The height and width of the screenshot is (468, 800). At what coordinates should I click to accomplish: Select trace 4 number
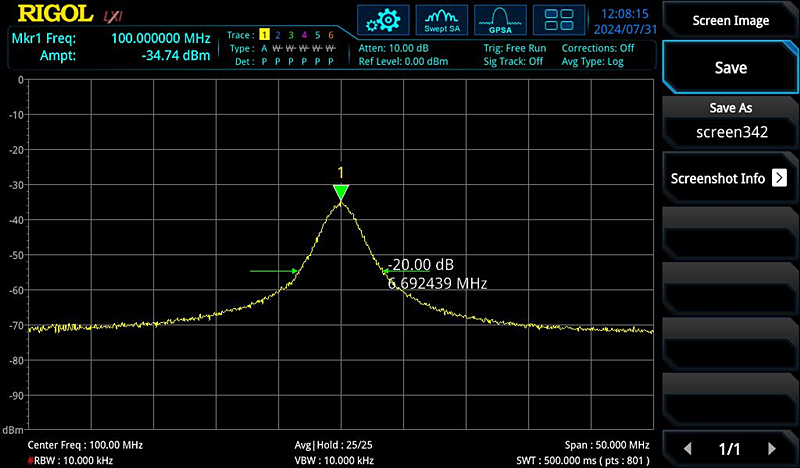point(304,35)
